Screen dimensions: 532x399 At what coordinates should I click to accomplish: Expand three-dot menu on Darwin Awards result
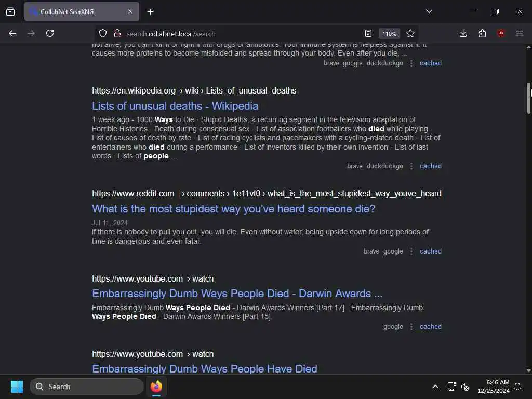coord(411,326)
